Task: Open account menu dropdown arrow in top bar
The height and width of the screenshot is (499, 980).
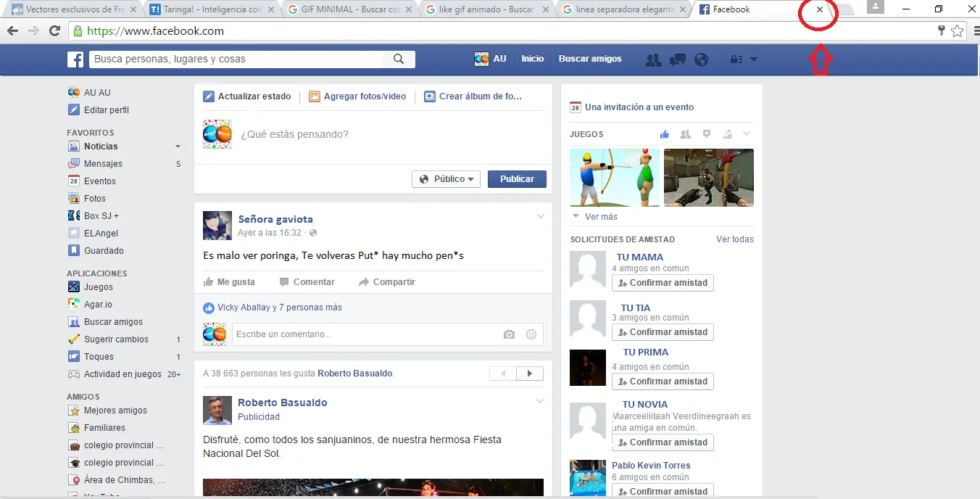Action: pos(754,59)
